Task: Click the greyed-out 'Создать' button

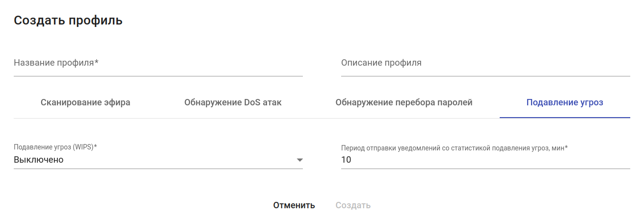Action: click(353, 205)
